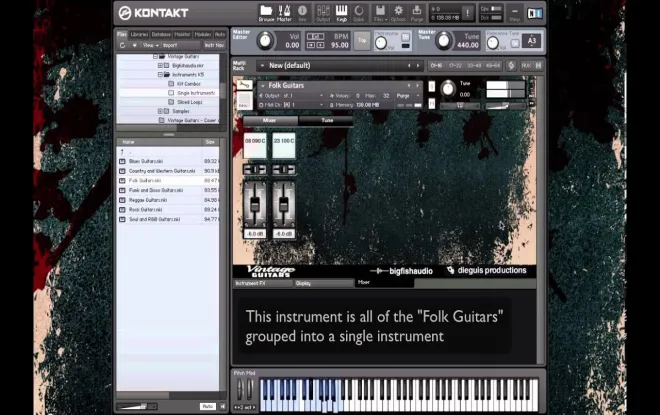Switch to the Auto browser tab
The image size is (660, 415).
220,34
